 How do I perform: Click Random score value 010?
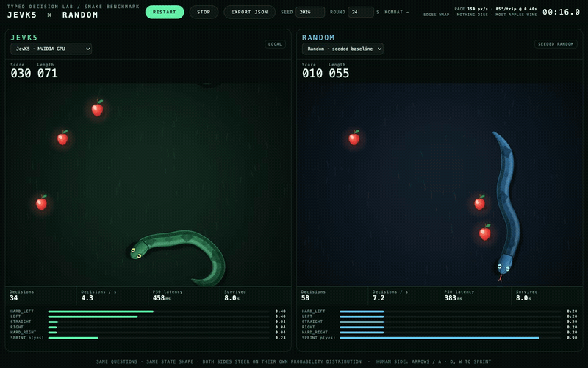point(312,73)
